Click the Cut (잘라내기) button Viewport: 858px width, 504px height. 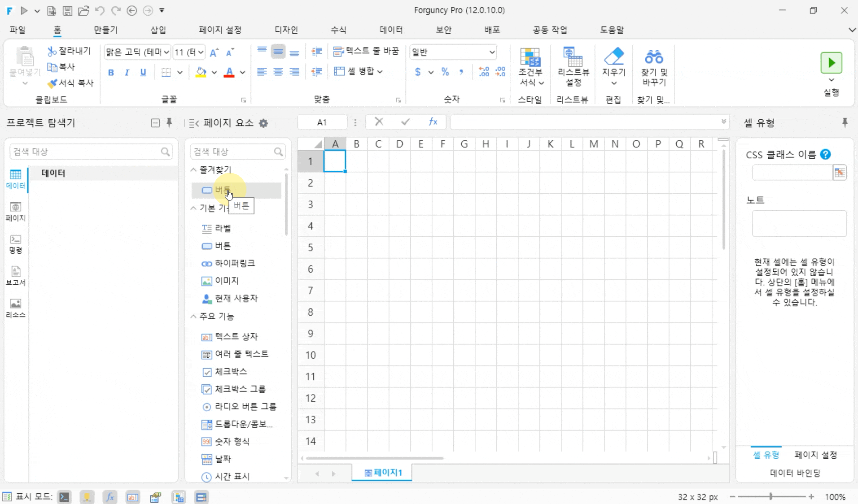69,51
